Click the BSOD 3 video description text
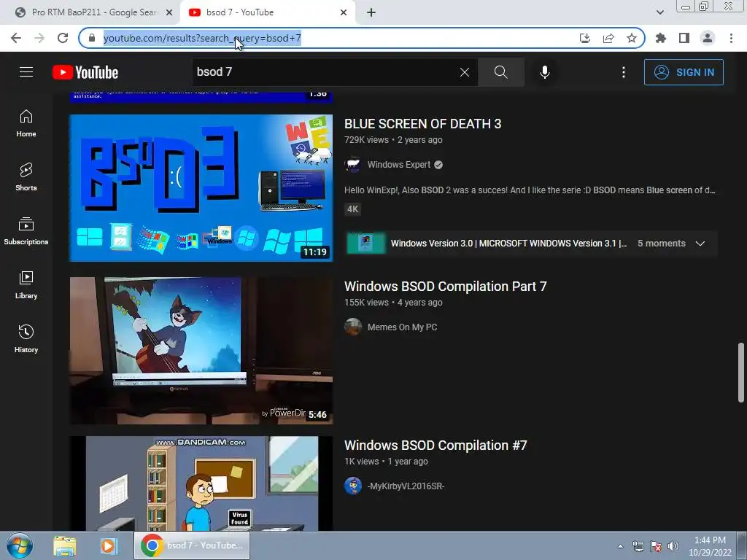Screen dimensions: 747x560 530,190
